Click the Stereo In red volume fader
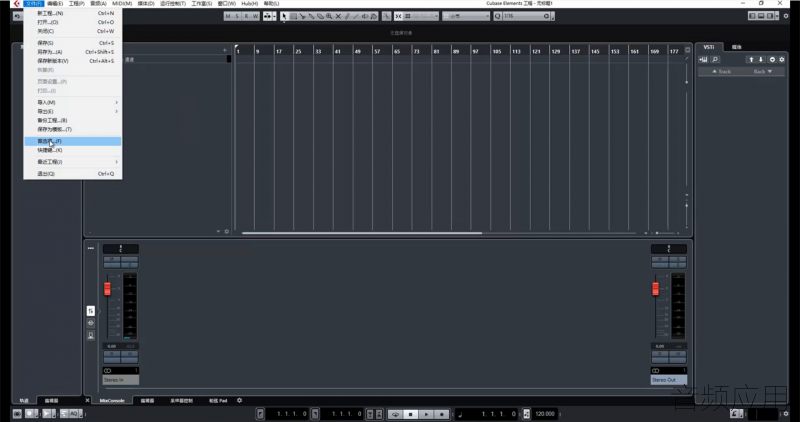This screenshot has width=800, height=422. [107, 289]
